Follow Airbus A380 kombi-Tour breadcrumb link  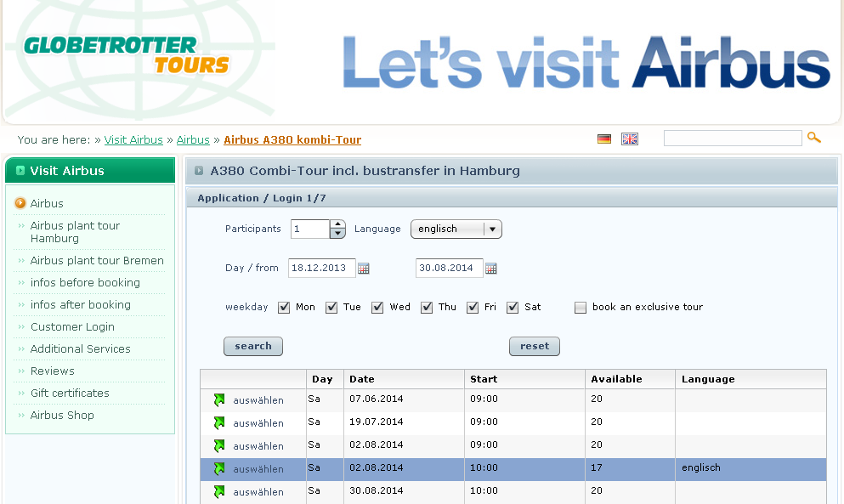pyautogui.click(x=292, y=140)
